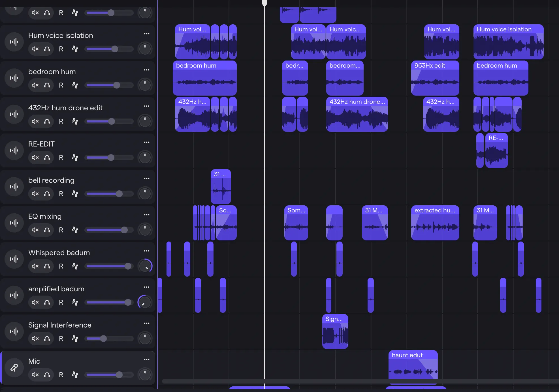Screen dimensions: 559x392
Task: Click the bell recording waveform icon
Action: point(14,187)
